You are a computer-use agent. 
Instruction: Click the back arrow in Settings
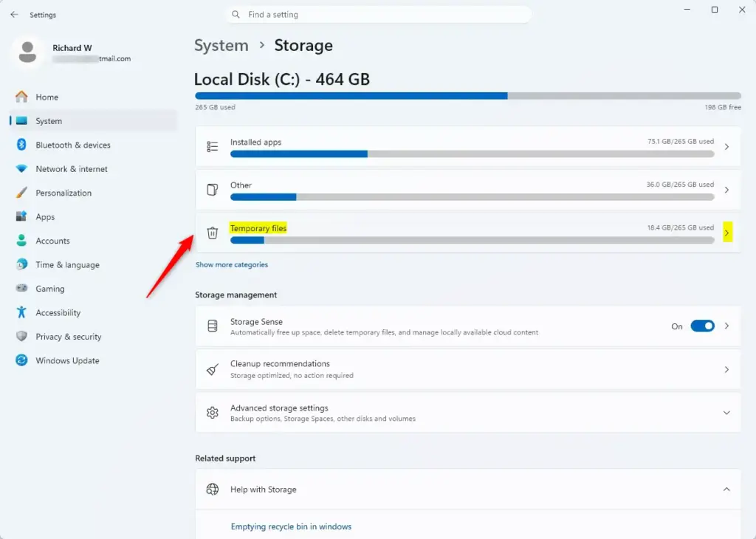coord(14,15)
